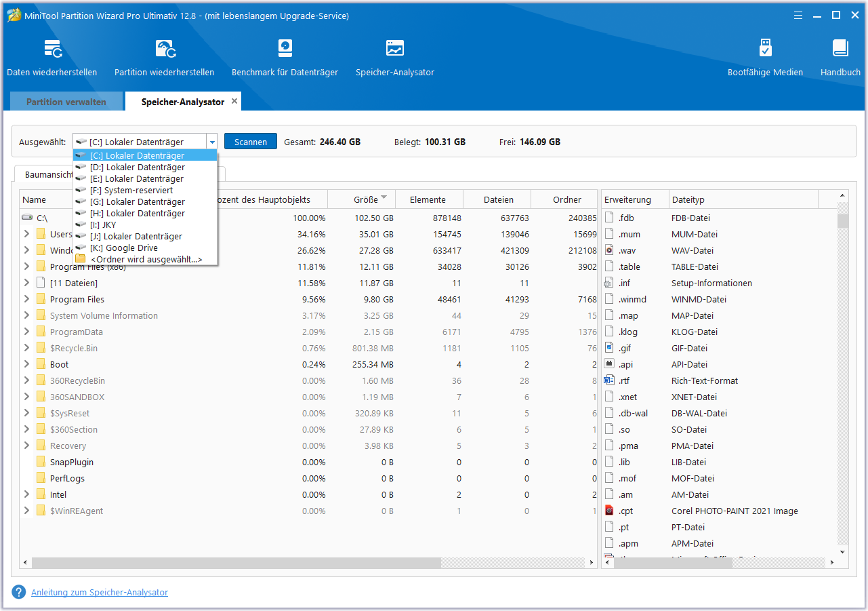Click the Program Files folder icon
Image resolution: width=868 pixels, height=611 pixels.
41,299
